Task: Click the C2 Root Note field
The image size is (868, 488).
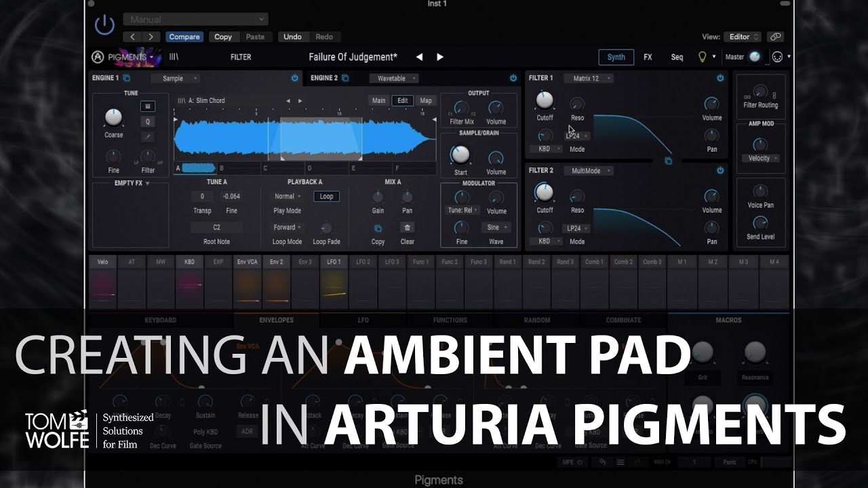Action: 217,228
